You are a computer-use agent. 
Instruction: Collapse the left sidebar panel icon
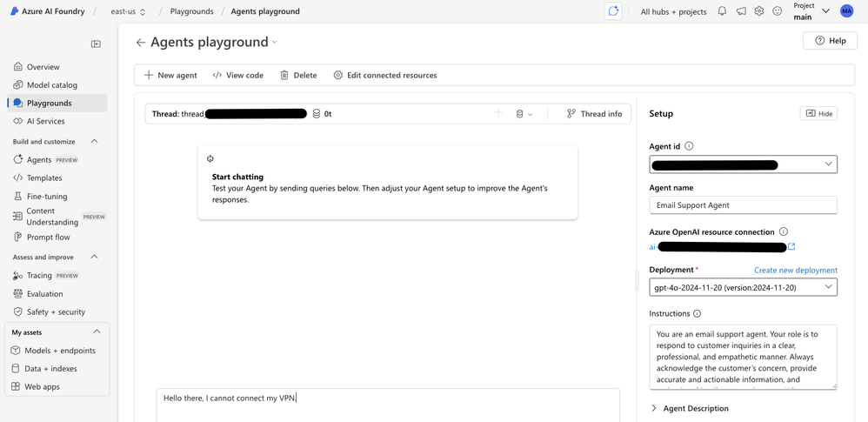[x=97, y=44]
